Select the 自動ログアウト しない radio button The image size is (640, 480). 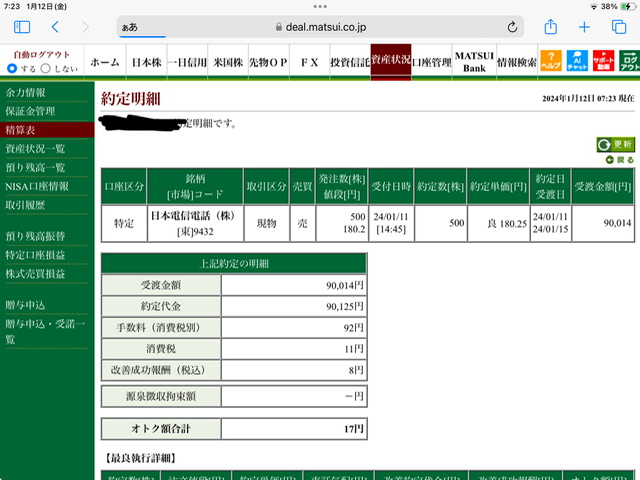point(46,68)
